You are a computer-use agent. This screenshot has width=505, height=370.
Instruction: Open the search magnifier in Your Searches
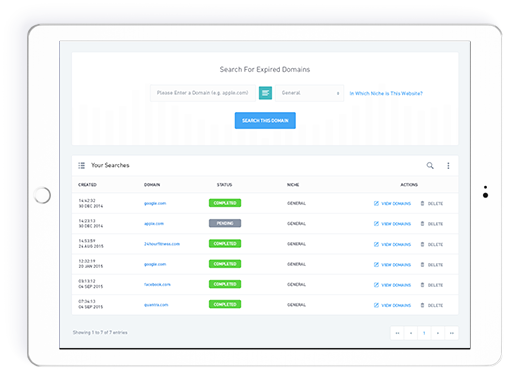(x=430, y=165)
